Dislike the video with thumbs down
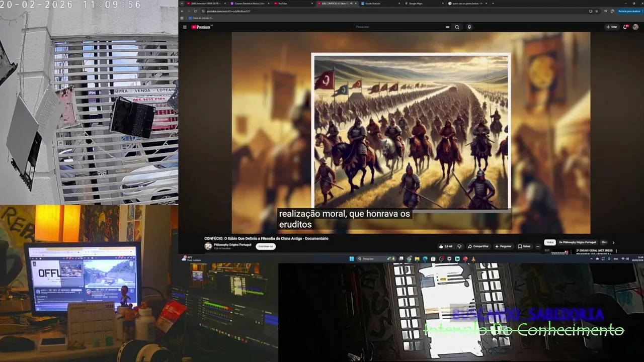Viewport: 644px width, 362px height. point(459,246)
